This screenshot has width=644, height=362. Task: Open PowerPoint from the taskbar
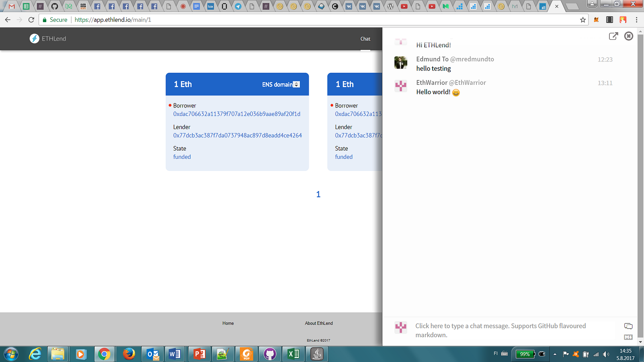point(199,354)
